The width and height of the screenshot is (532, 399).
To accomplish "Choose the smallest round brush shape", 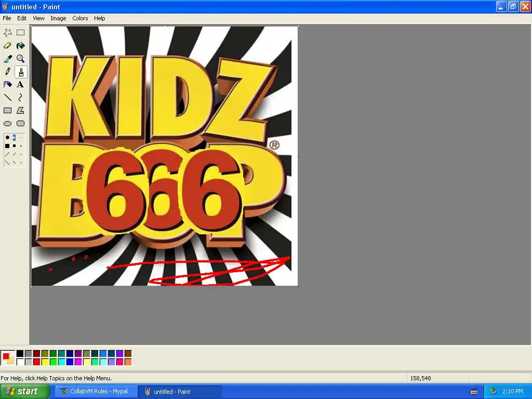I will [21, 137].
